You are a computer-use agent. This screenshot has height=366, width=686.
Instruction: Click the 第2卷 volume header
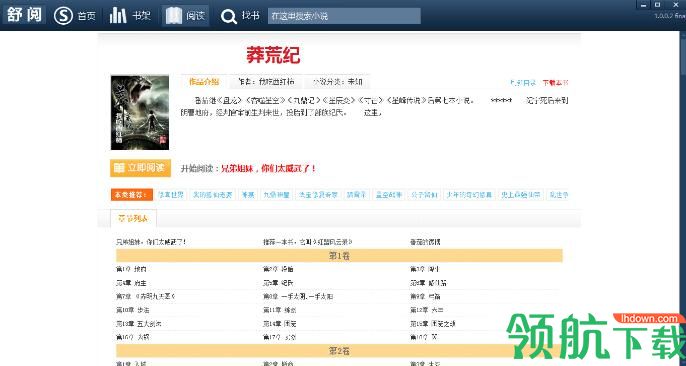click(x=339, y=351)
